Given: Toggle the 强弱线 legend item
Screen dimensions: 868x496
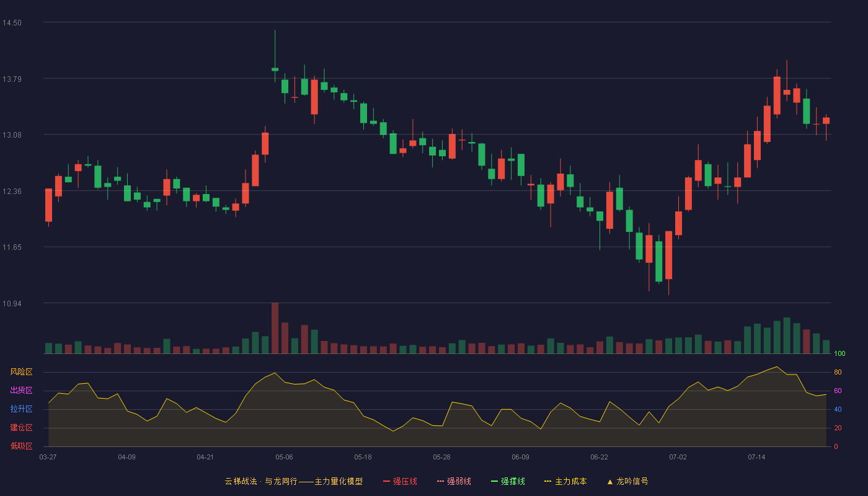Looking at the screenshot, I should [x=454, y=481].
